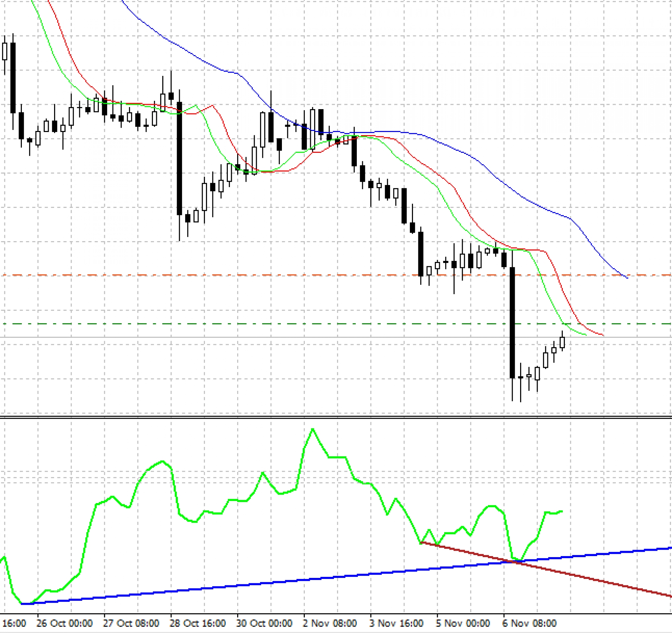The height and width of the screenshot is (633, 672).
Task: Click the 2 Nov 08:00 time label
Action: [330, 623]
